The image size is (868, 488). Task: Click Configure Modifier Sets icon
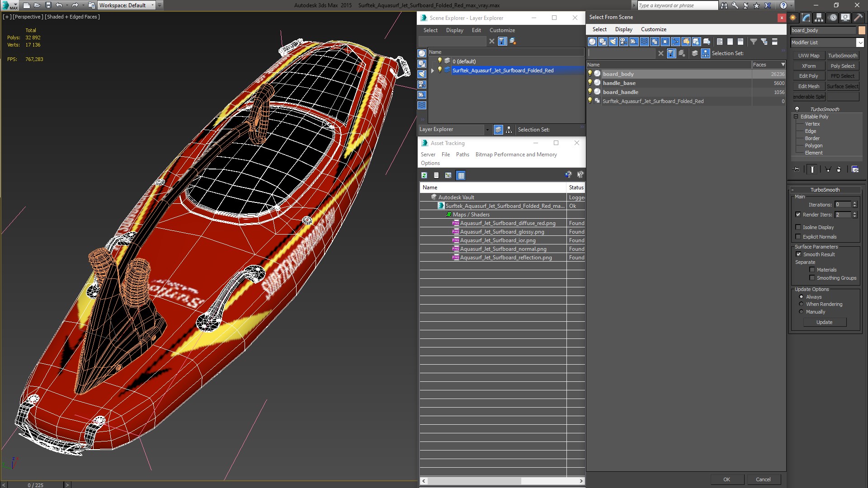tap(855, 169)
